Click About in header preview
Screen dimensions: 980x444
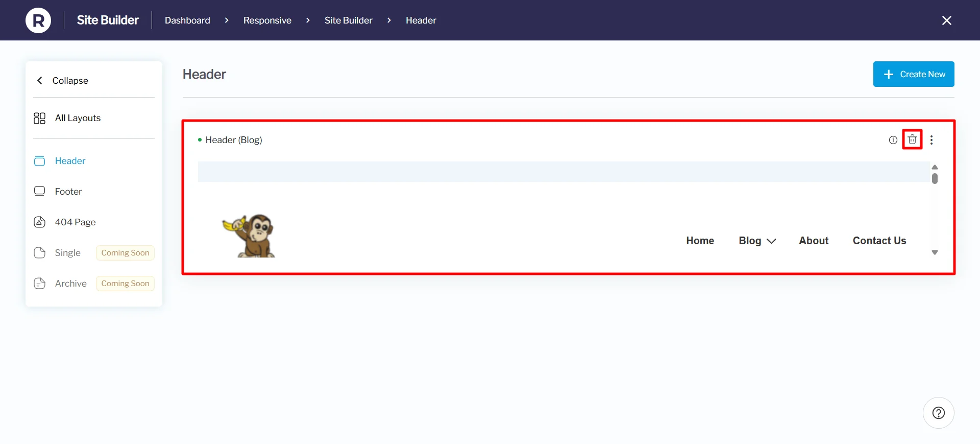click(x=814, y=241)
